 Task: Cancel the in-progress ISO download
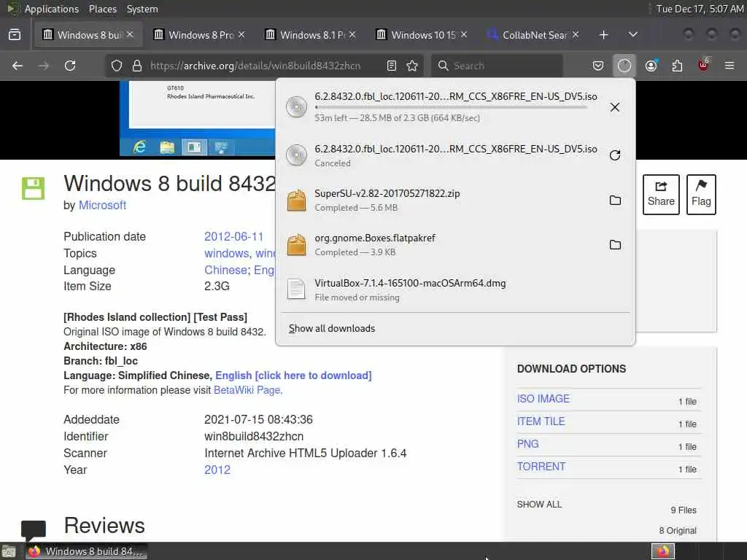click(x=615, y=107)
